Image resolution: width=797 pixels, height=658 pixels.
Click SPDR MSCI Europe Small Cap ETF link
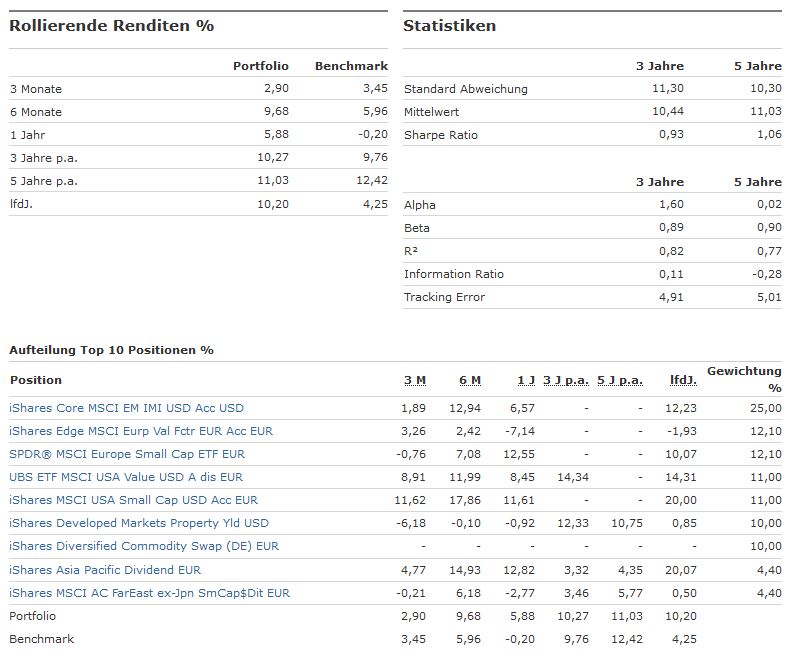[126, 454]
